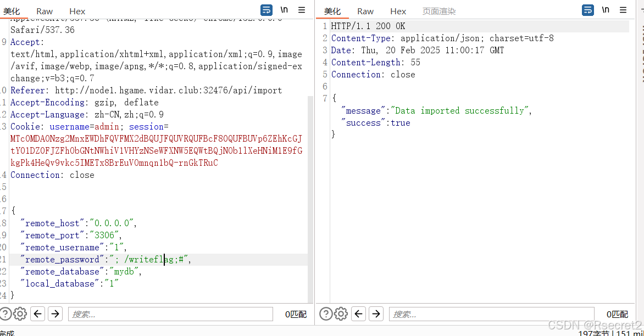The height and width of the screenshot is (336, 644).
Task: Select the Raw tab of the request panel
Action: (x=44, y=11)
